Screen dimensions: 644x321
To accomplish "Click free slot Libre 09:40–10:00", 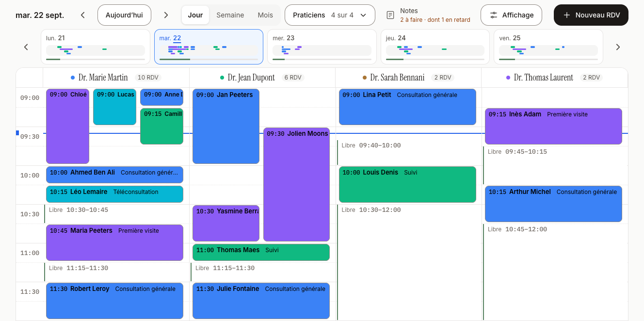I will [x=407, y=152].
